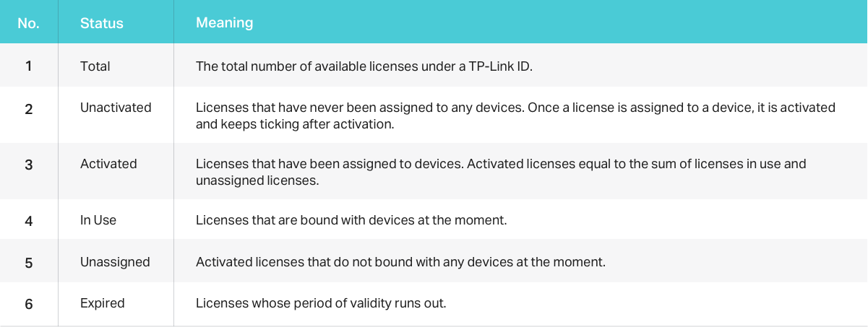Click the No. column header
The height and width of the screenshot is (327, 868).
(x=28, y=23)
